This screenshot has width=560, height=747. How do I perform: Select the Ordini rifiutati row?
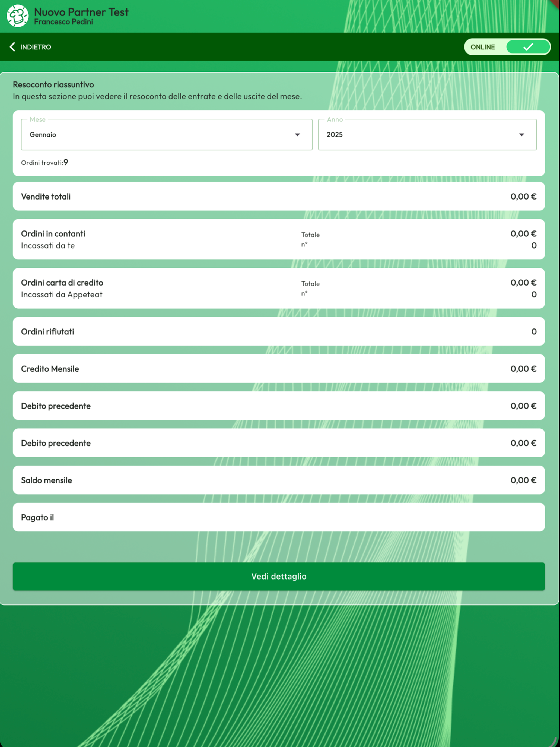click(279, 331)
